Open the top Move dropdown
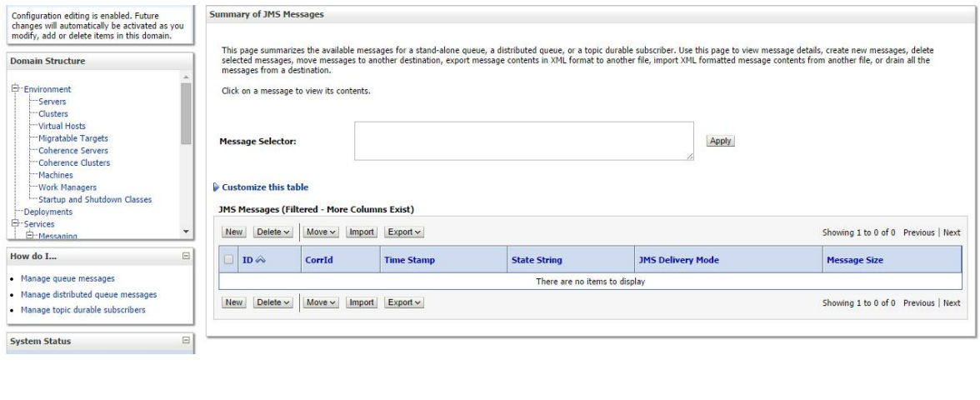This screenshot has height=400, width=980. pos(322,232)
